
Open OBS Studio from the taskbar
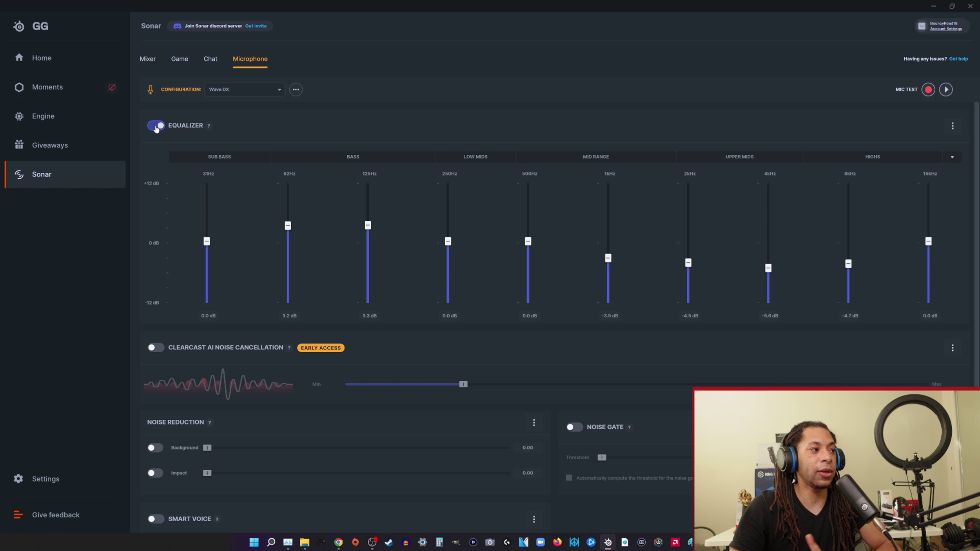click(x=372, y=542)
